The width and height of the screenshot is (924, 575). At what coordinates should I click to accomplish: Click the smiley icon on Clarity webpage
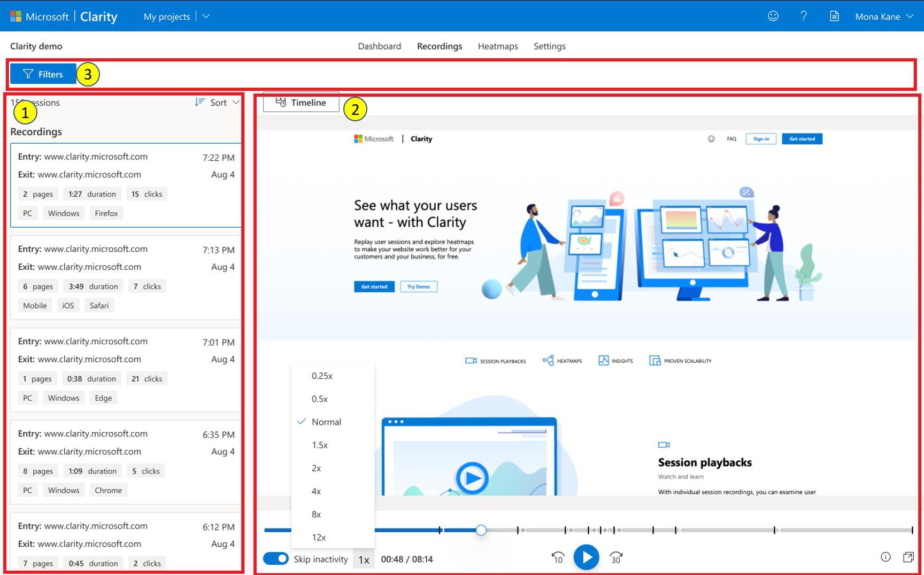point(711,139)
